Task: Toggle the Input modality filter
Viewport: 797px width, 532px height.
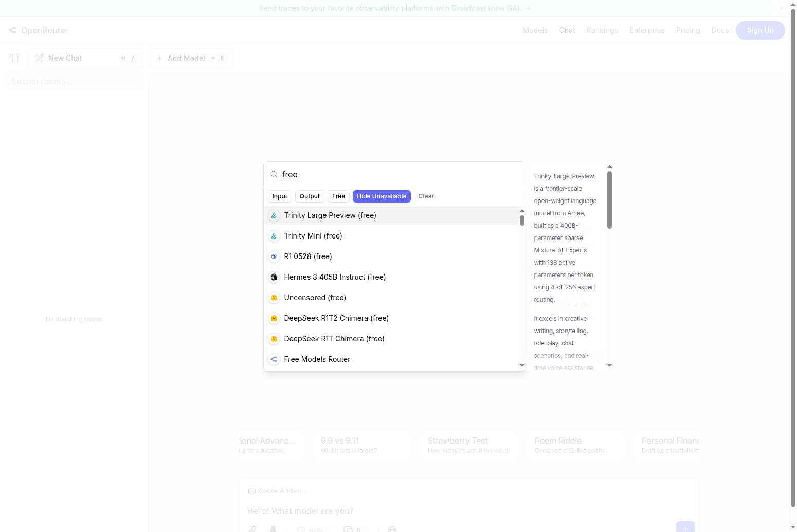Action: pyautogui.click(x=280, y=196)
